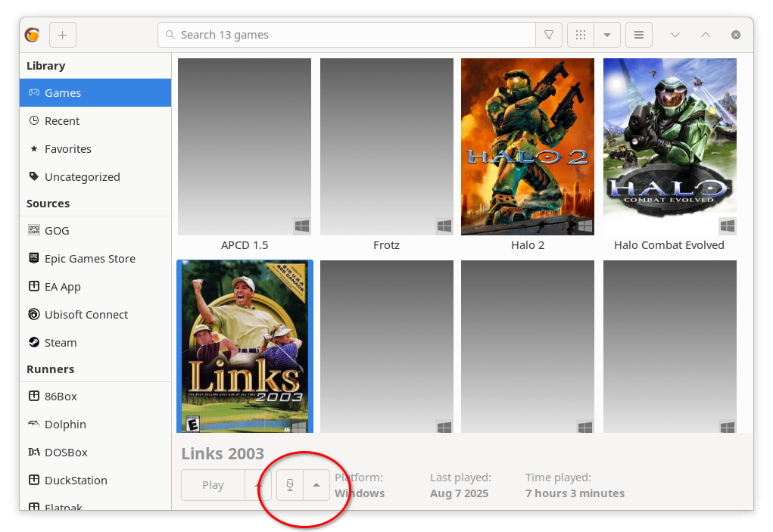Filter by the Dolphin runner

(95, 425)
